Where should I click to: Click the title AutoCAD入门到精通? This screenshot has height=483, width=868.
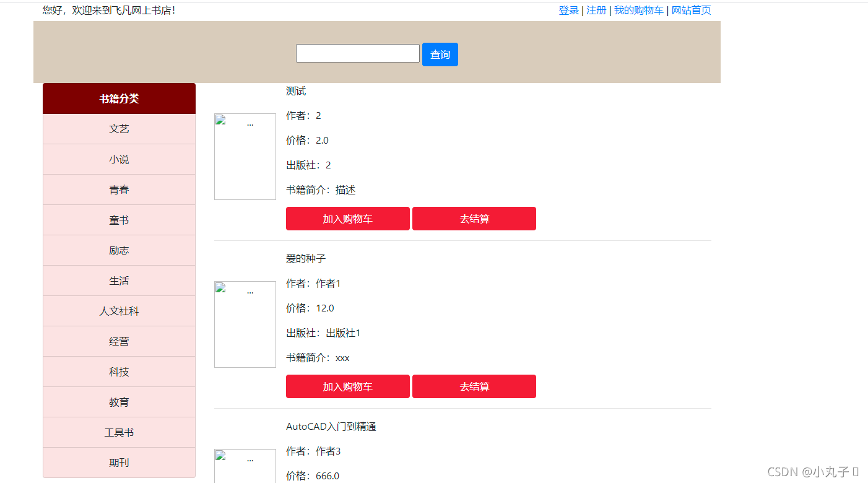click(x=331, y=427)
